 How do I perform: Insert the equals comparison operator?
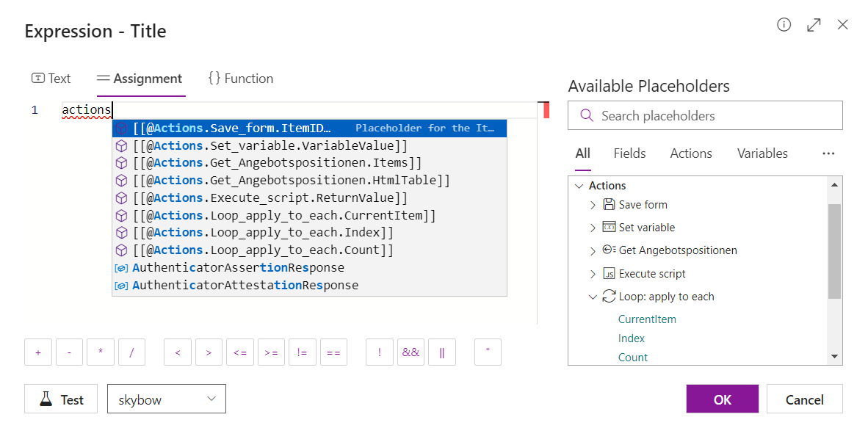(334, 352)
